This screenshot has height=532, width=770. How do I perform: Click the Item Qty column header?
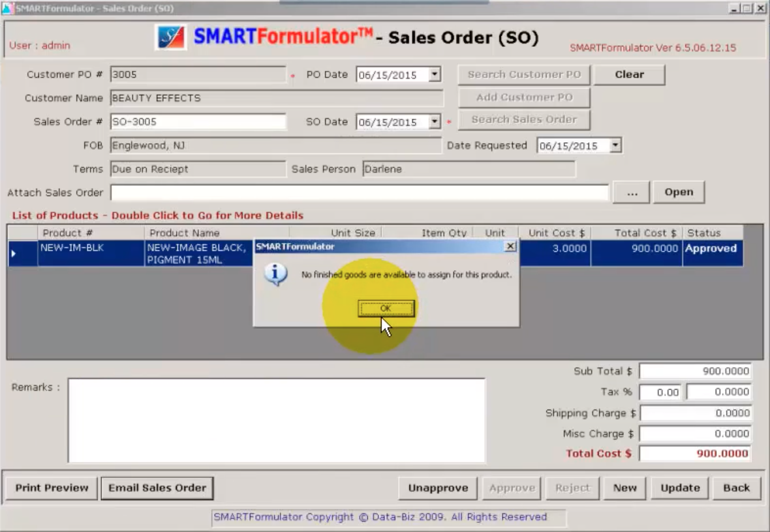427,233
